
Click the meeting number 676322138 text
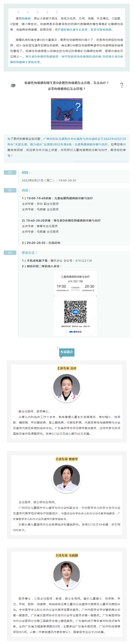83,261
